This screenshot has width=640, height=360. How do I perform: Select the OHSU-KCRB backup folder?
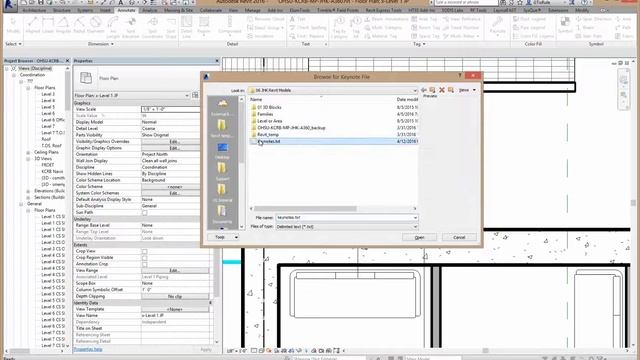pyautogui.click(x=291, y=128)
